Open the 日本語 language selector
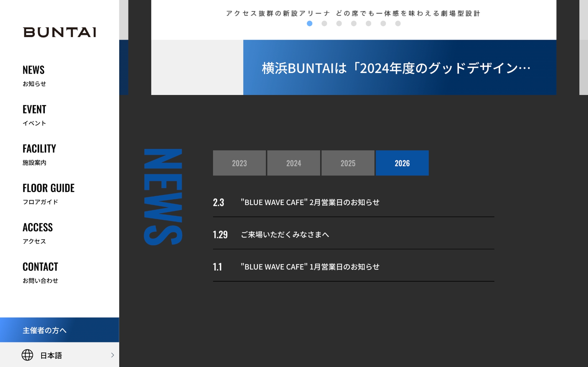The image size is (588, 367). click(x=51, y=355)
